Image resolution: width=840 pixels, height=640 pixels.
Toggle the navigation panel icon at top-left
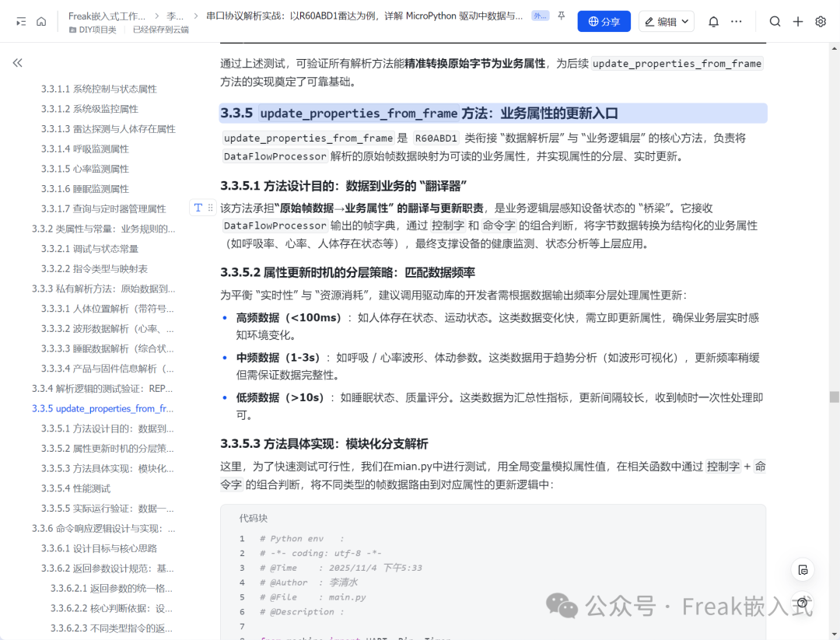coord(21,22)
